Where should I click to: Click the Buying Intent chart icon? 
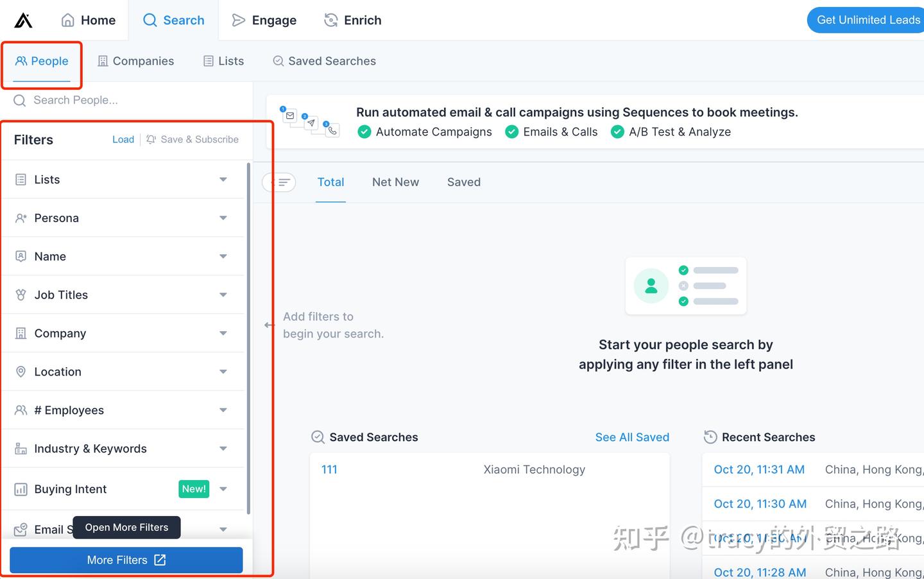[20, 489]
